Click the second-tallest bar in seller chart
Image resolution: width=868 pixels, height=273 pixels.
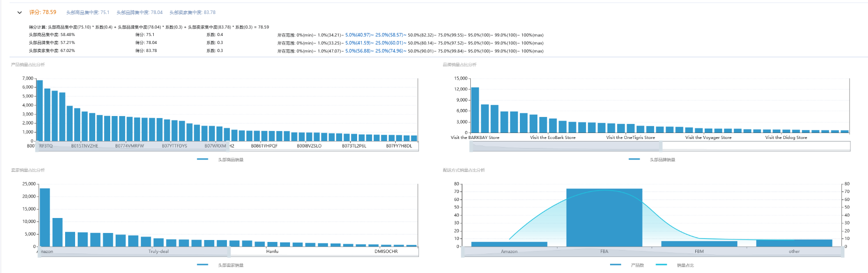point(58,232)
